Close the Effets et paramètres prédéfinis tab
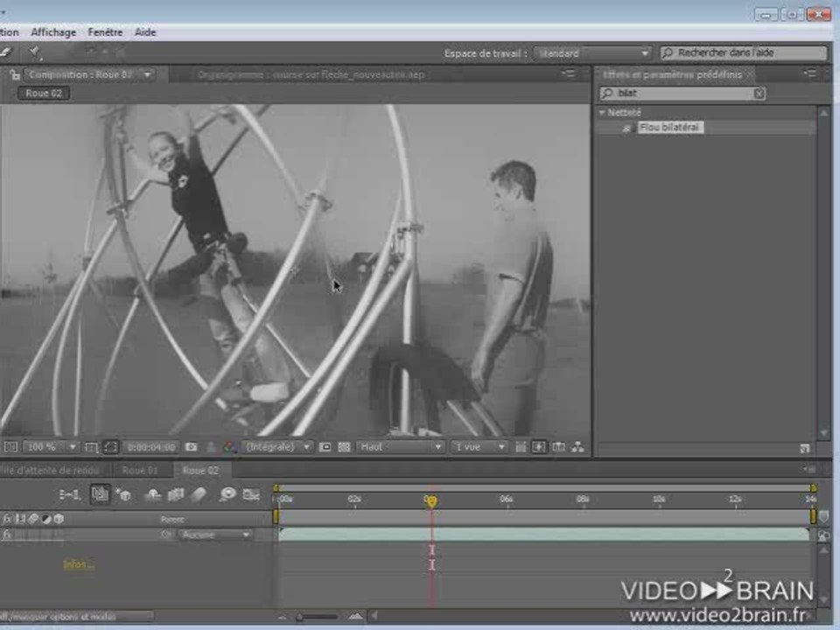The image size is (840, 630). [751, 74]
